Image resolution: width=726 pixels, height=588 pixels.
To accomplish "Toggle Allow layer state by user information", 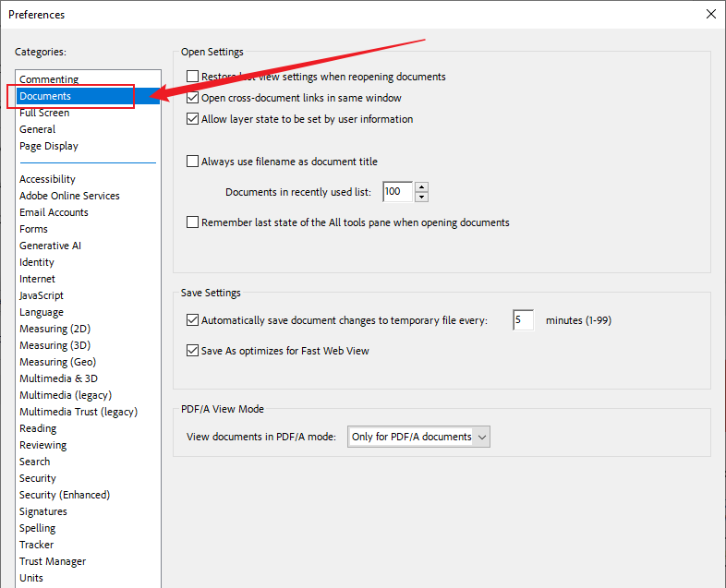I will [193, 119].
